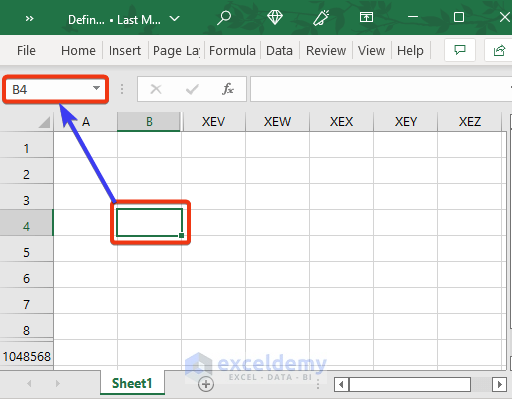Image resolution: width=512 pixels, height=399 pixels.
Task: Click the Select All corner triangle
Action: 44,122
